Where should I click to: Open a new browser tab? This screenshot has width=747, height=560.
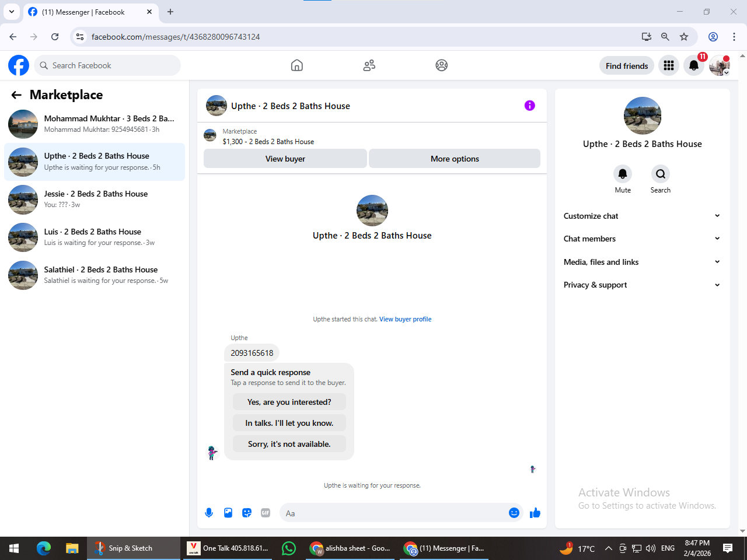click(170, 12)
